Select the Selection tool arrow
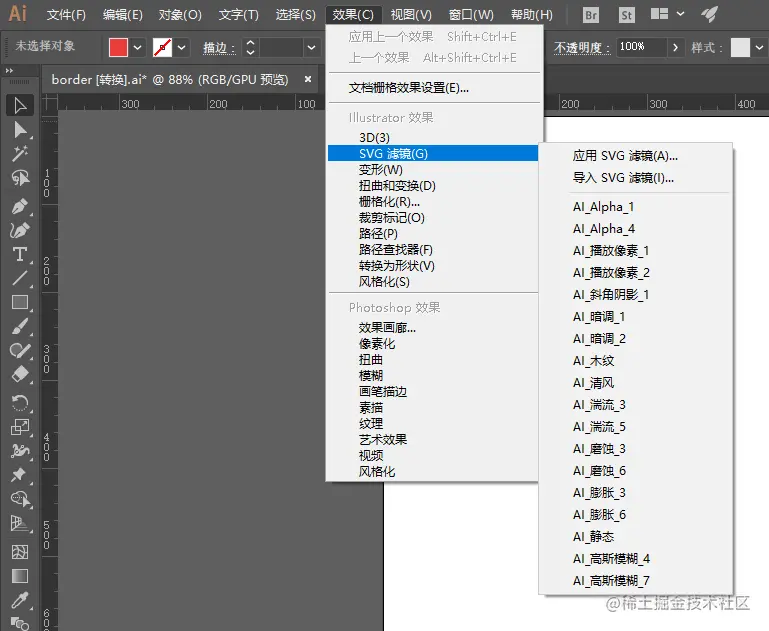 [20, 105]
